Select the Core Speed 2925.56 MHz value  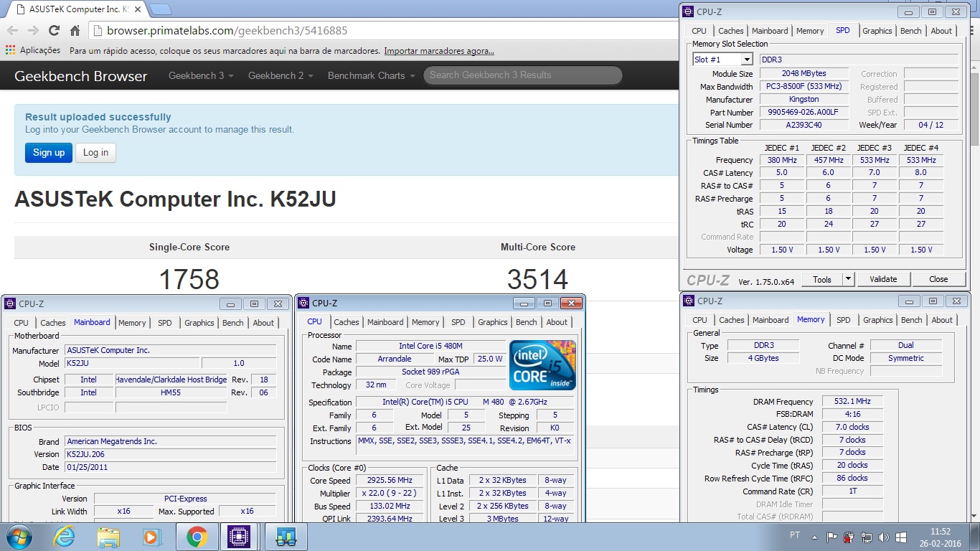(x=391, y=480)
